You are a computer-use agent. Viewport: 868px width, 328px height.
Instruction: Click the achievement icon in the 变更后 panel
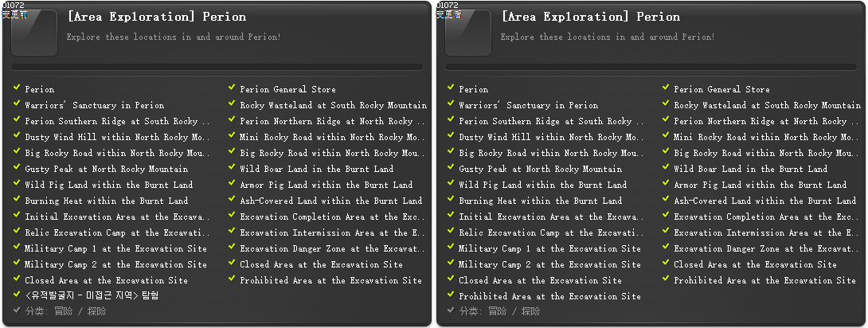(x=468, y=33)
